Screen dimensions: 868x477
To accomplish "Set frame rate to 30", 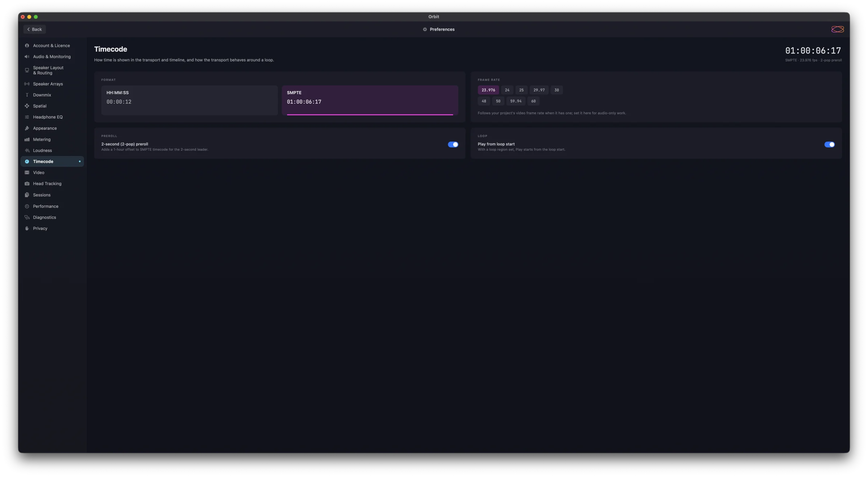I will coord(557,90).
